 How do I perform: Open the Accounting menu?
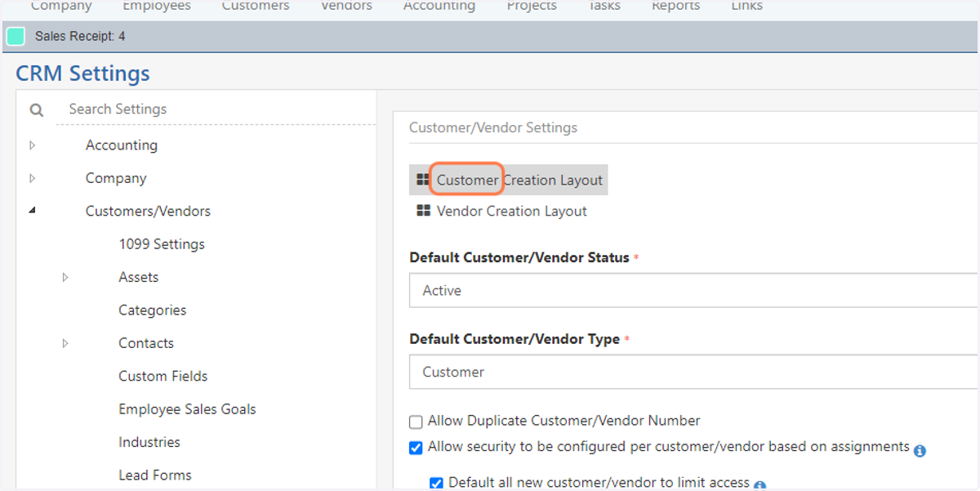click(439, 6)
